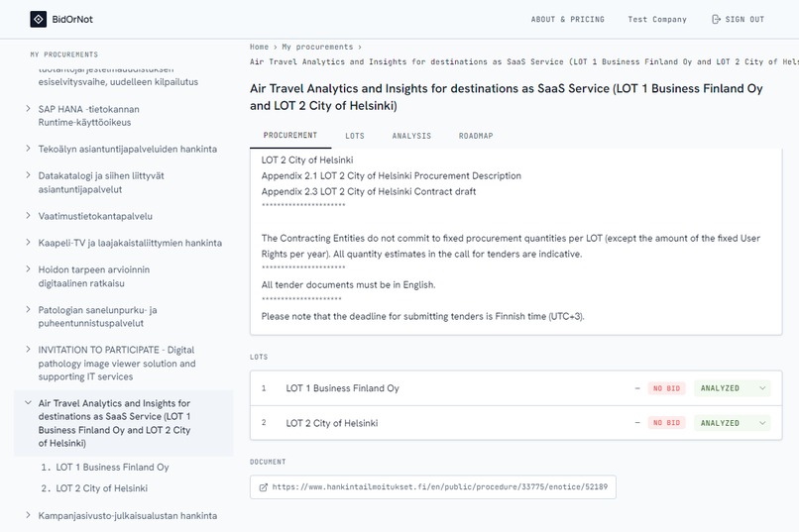The image size is (799, 532).
Task: Open the Test Company menu item
Action: [x=657, y=20]
